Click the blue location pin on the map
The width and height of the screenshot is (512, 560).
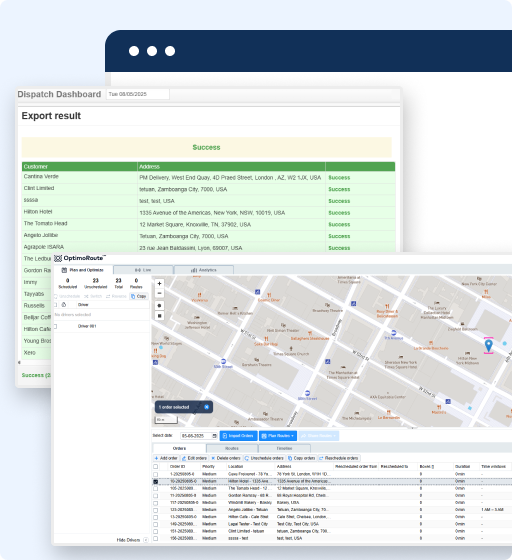pos(488,345)
